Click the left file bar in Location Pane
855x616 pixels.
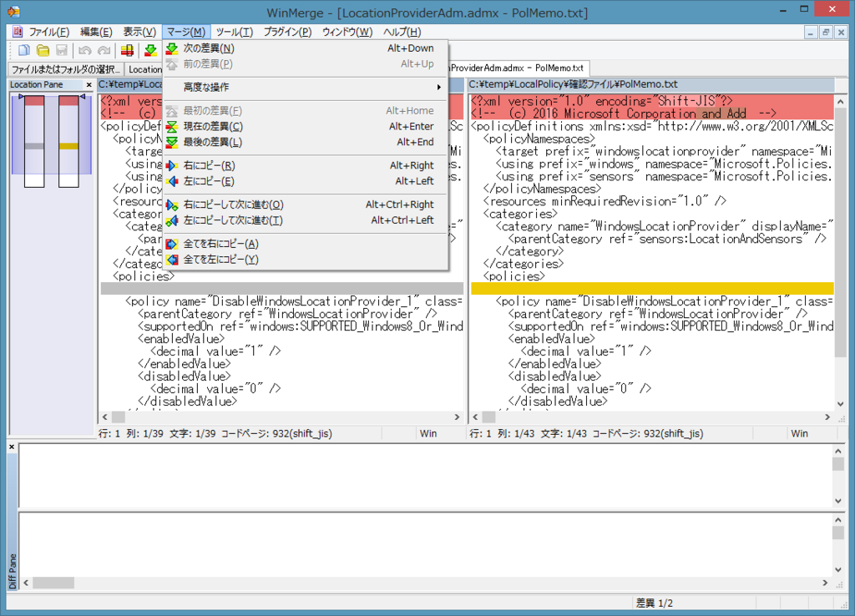tap(33, 141)
